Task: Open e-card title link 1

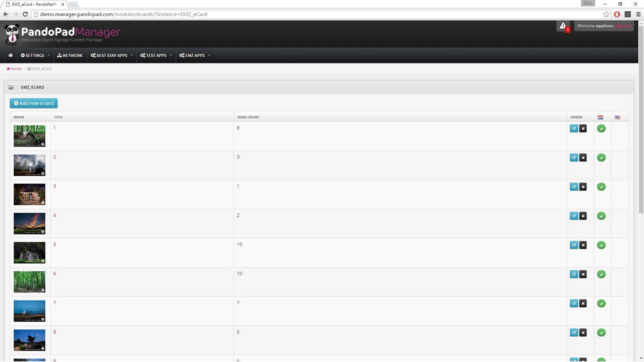Action: pyautogui.click(x=55, y=128)
